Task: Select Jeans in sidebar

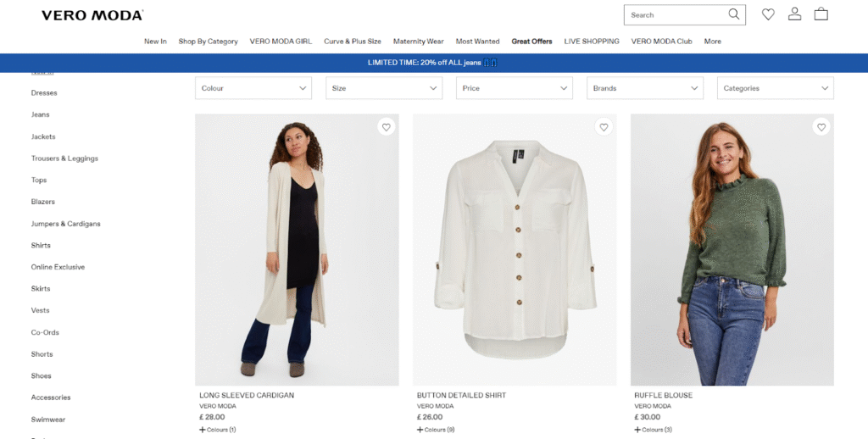Action: [x=41, y=114]
